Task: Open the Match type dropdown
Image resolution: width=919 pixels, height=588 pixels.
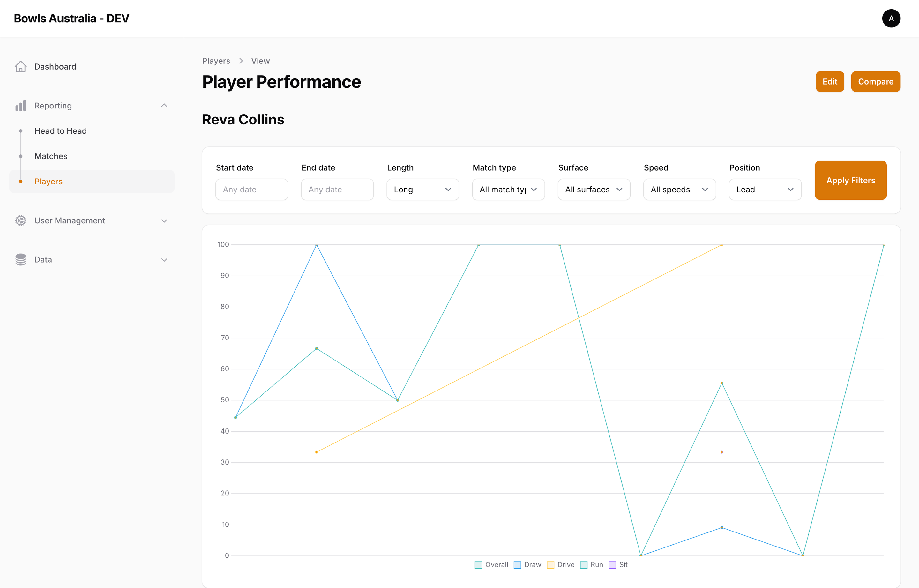Action: pyautogui.click(x=508, y=190)
